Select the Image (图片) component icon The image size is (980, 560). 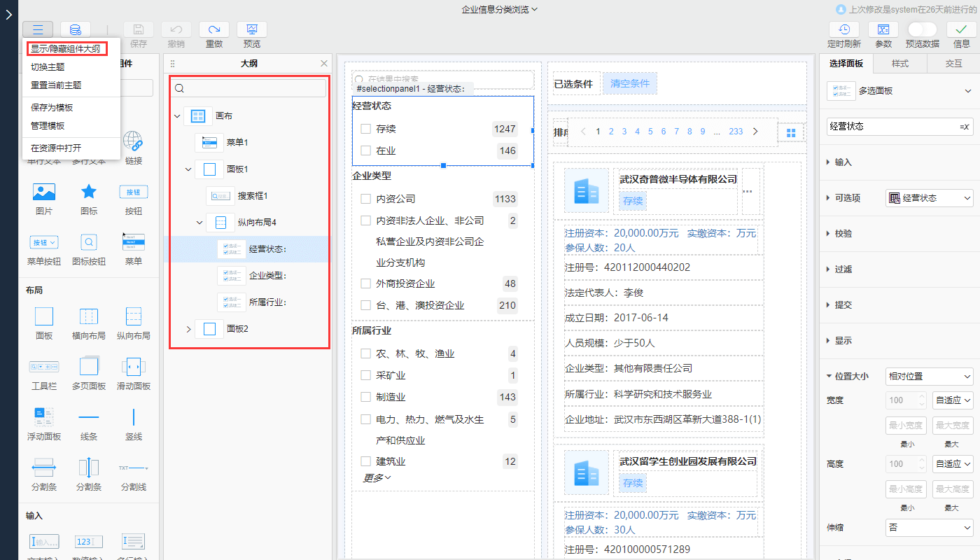pyautogui.click(x=44, y=192)
